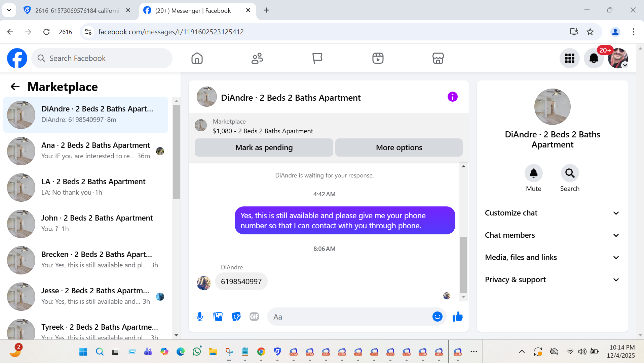The height and width of the screenshot is (363, 644).
Task: View site information icon in address bar
Action: (88, 32)
